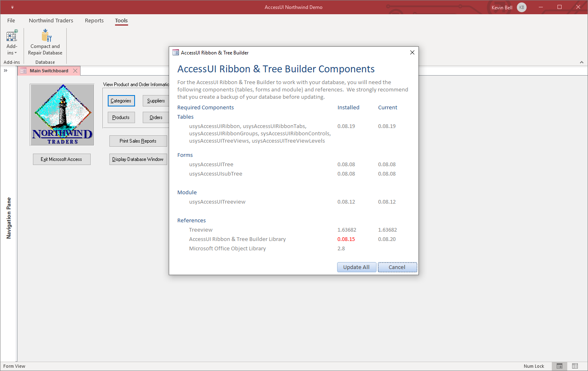Select the Tools ribbon tab

point(121,21)
